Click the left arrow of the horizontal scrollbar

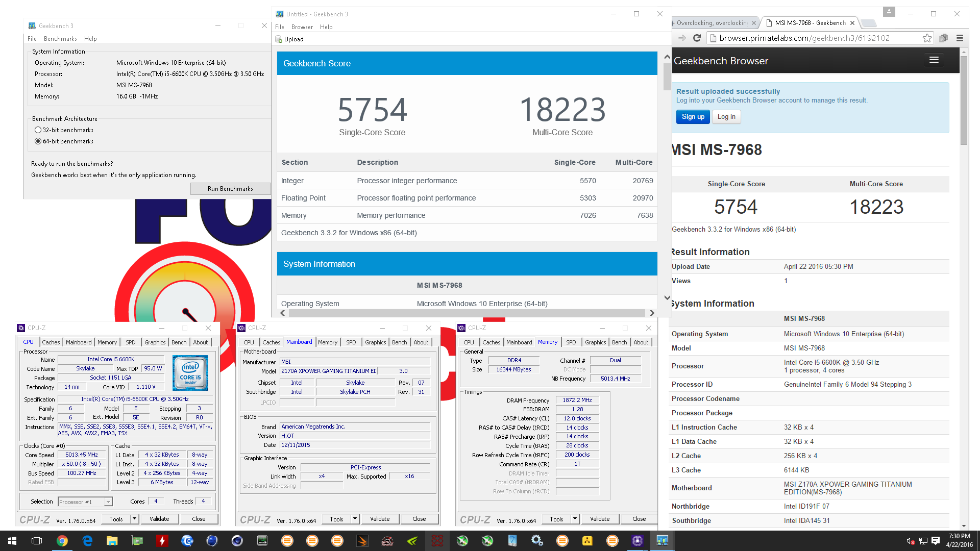[283, 313]
